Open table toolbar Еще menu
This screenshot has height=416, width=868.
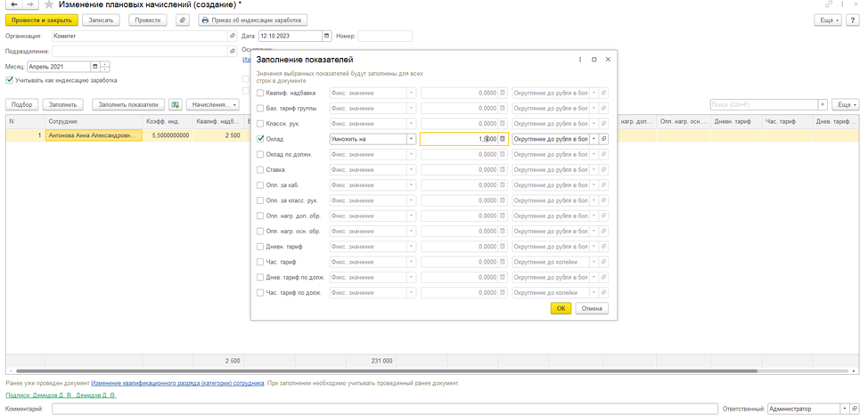[846, 104]
